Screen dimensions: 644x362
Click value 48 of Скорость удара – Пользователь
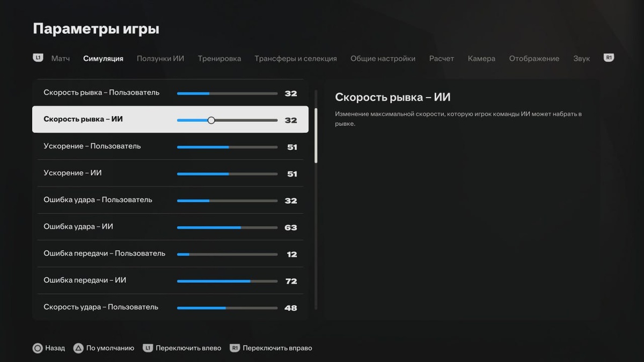[291, 308]
